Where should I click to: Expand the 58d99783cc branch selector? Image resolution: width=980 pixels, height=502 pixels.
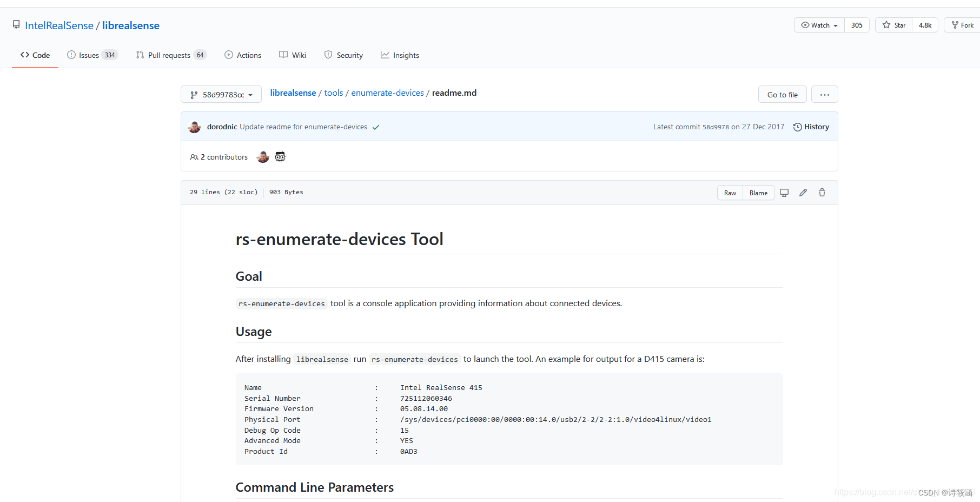[221, 94]
